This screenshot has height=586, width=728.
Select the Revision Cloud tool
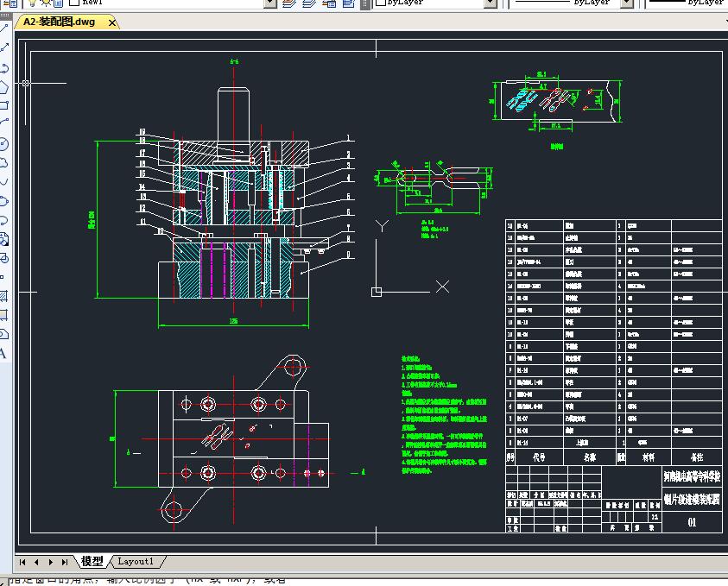[4, 162]
